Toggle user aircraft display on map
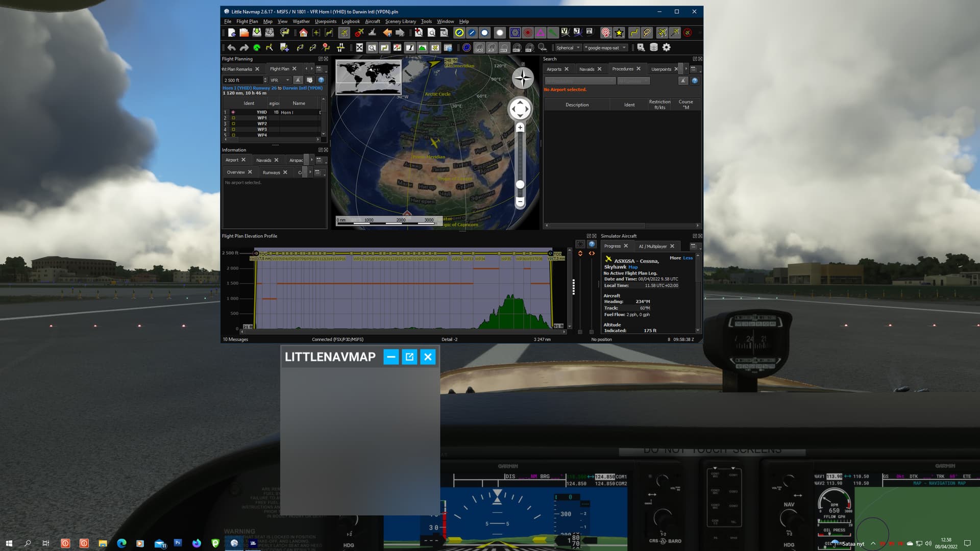 (x=662, y=33)
